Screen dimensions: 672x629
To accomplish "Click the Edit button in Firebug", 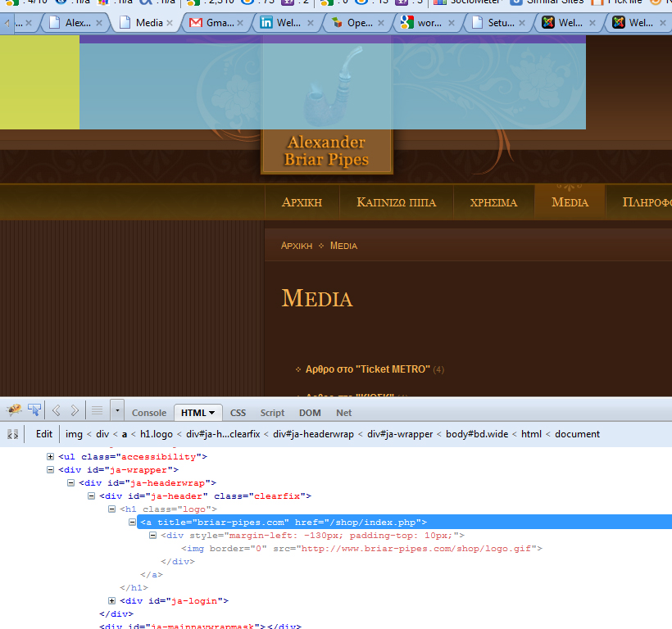I will (44, 434).
